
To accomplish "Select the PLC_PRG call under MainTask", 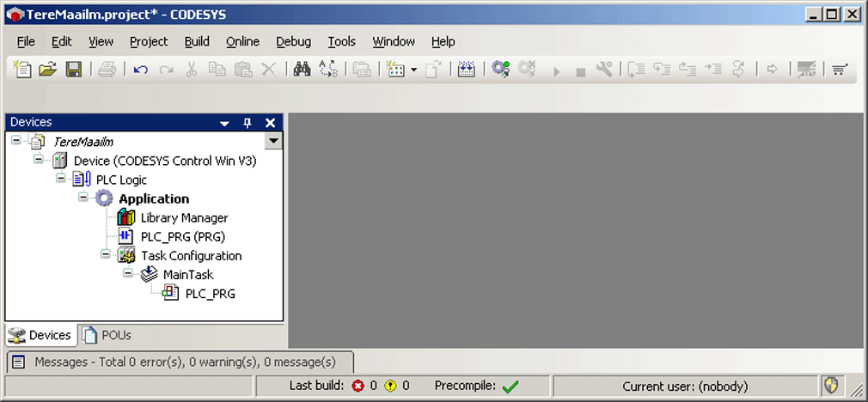I will (210, 294).
